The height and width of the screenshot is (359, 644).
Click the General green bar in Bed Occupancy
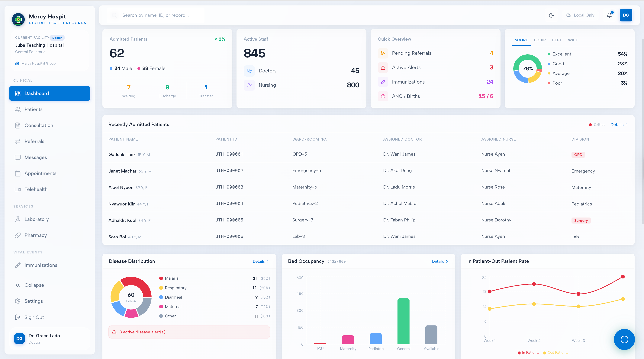click(x=403, y=321)
